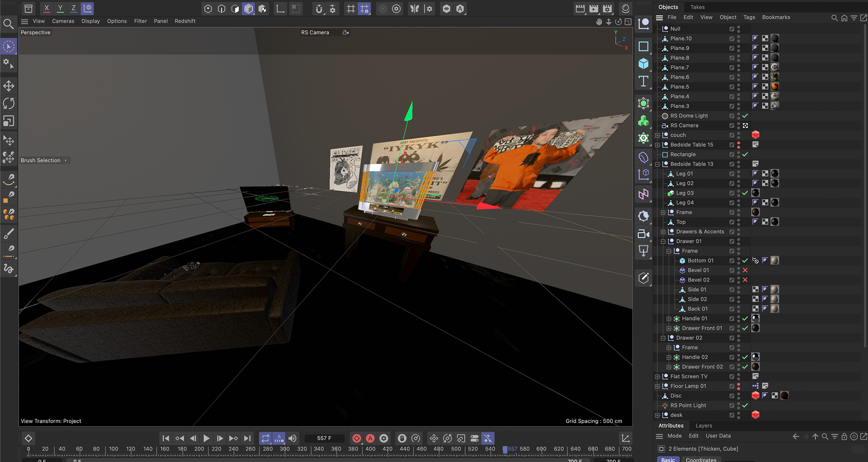Toggle timeline loop playback button
The height and width of the screenshot is (462, 868).
[x=265, y=438]
